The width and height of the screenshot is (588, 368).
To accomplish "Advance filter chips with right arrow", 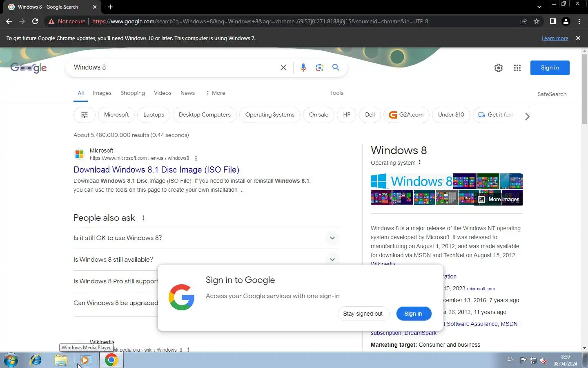I will click(x=527, y=117).
